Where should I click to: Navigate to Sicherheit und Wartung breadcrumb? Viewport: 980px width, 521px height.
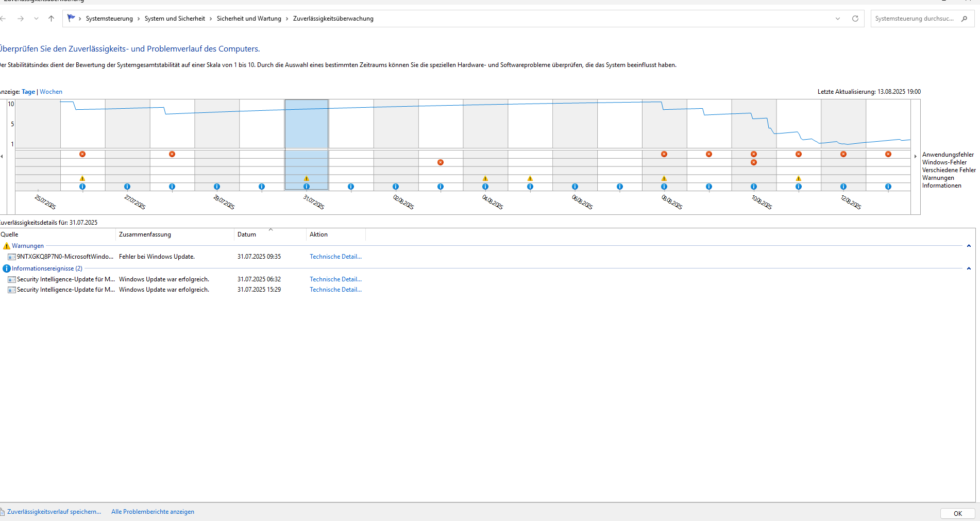(249, 19)
